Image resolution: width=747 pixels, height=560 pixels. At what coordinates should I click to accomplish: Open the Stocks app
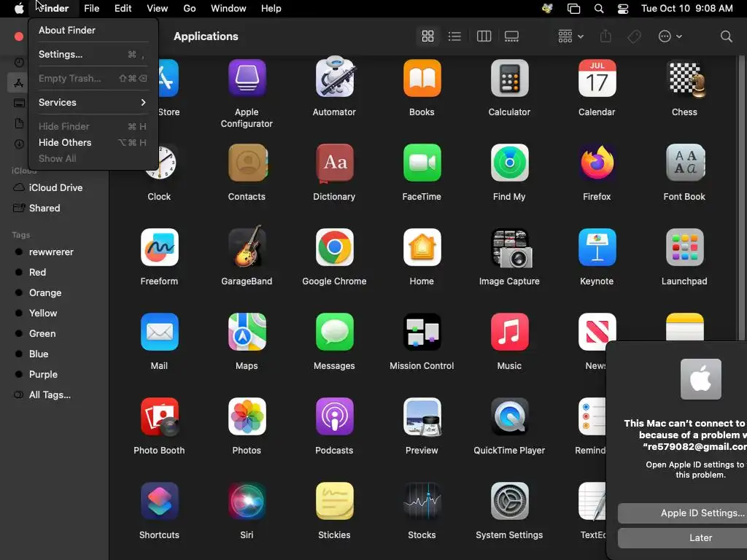click(x=422, y=501)
